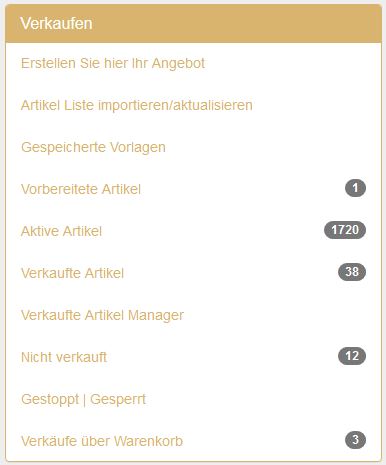
Task: Open Verkäufe über Warenkorb
Action: click(x=102, y=441)
